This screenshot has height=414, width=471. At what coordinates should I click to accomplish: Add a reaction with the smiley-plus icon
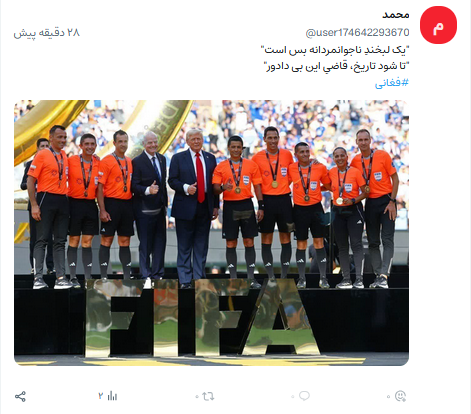click(400, 396)
